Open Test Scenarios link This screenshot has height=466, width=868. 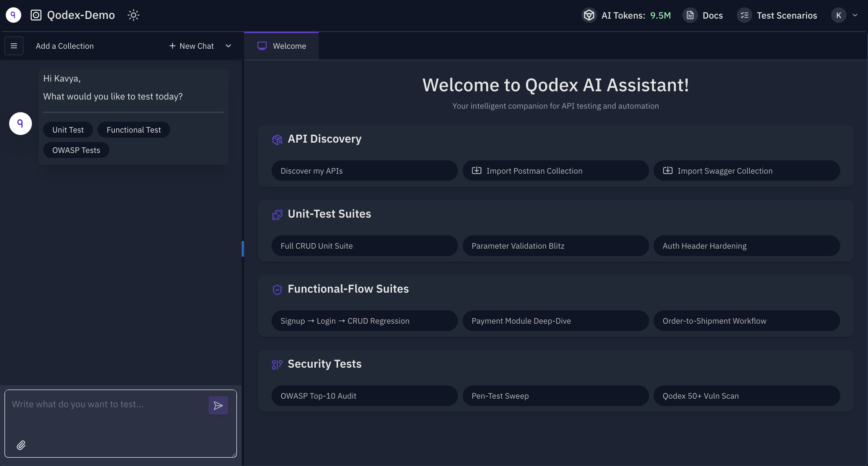click(787, 15)
